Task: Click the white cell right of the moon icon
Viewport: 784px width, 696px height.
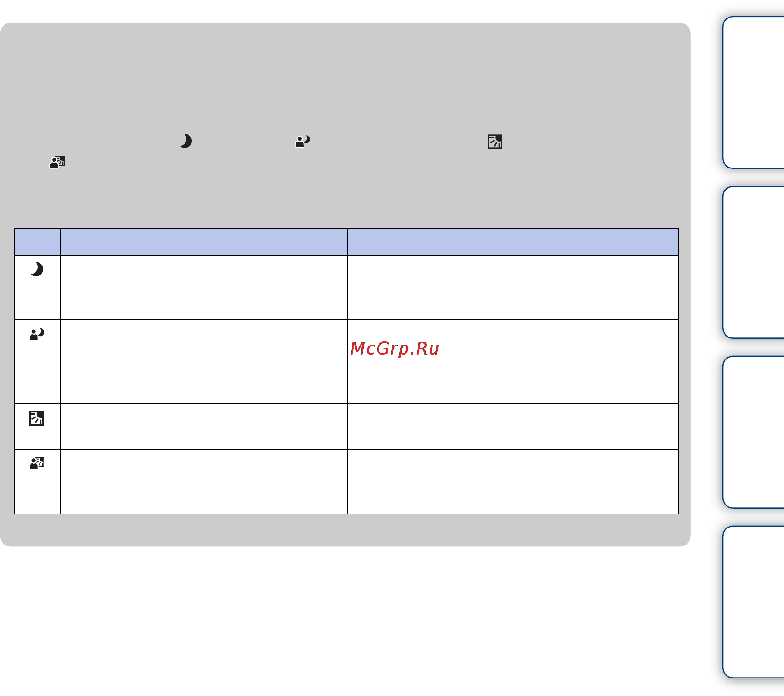Action: [x=204, y=288]
